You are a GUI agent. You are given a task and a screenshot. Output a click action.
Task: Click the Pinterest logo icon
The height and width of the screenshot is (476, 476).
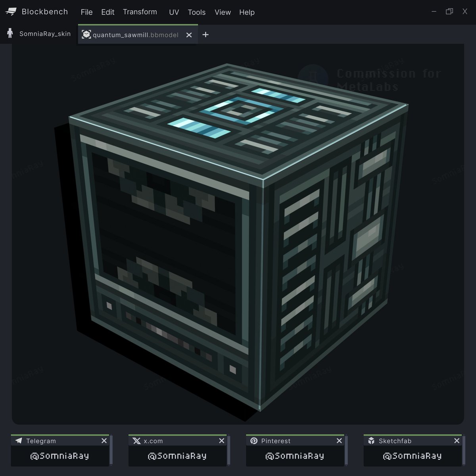click(254, 441)
